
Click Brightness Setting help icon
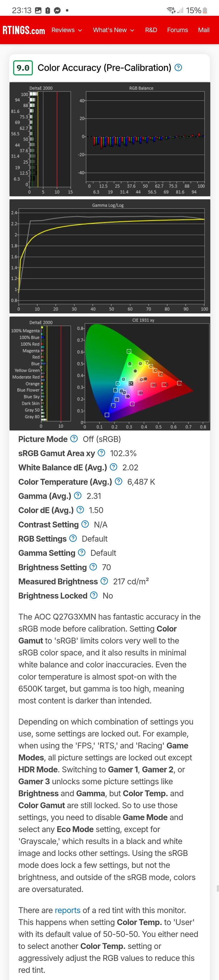93,567
